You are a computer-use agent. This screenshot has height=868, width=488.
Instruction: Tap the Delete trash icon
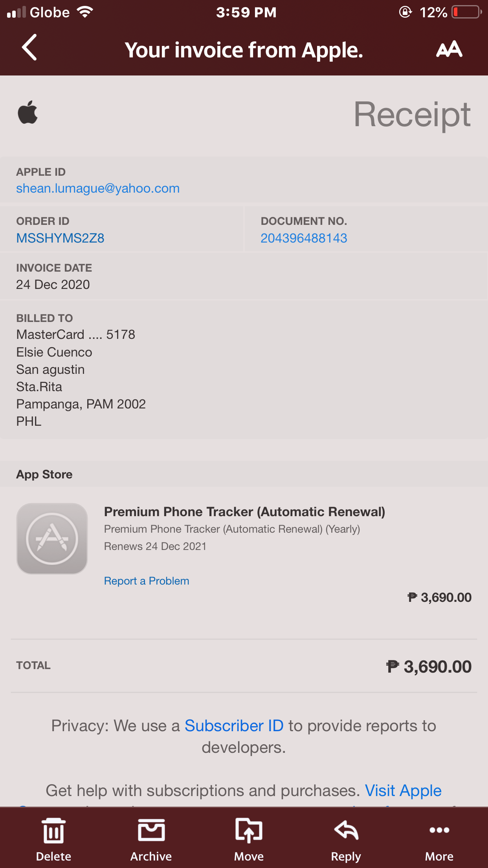(54, 830)
